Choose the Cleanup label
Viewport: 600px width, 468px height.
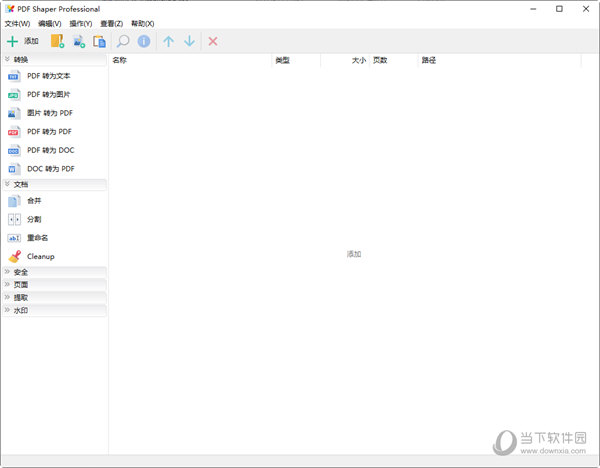click(x=41, y=256)
